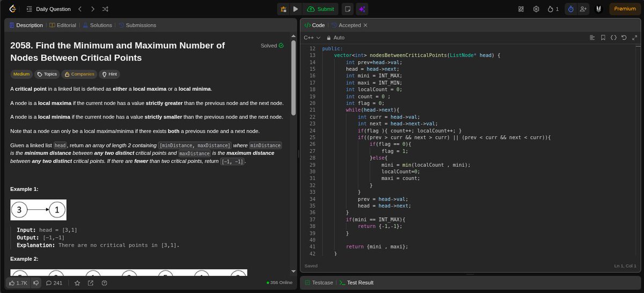The image size is (644, 293).
Task: Open the C++ language dropdown
Action: (312, 38)
